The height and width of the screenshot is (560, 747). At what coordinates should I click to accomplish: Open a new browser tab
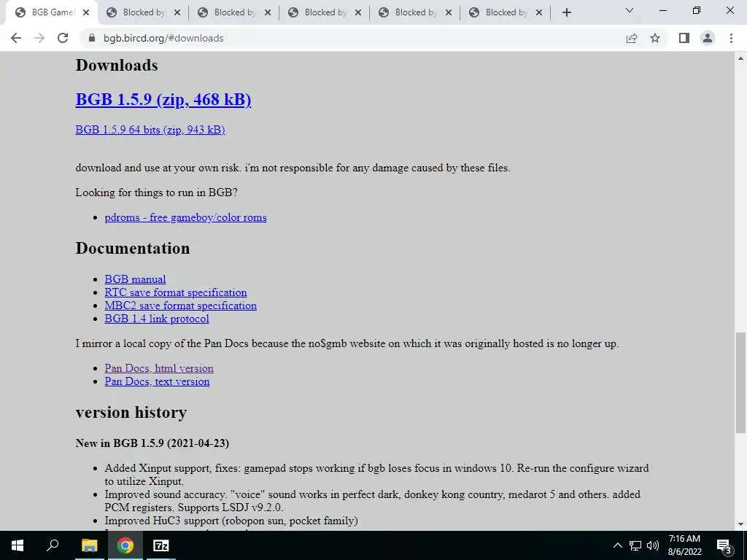click(x=566, y=13)
